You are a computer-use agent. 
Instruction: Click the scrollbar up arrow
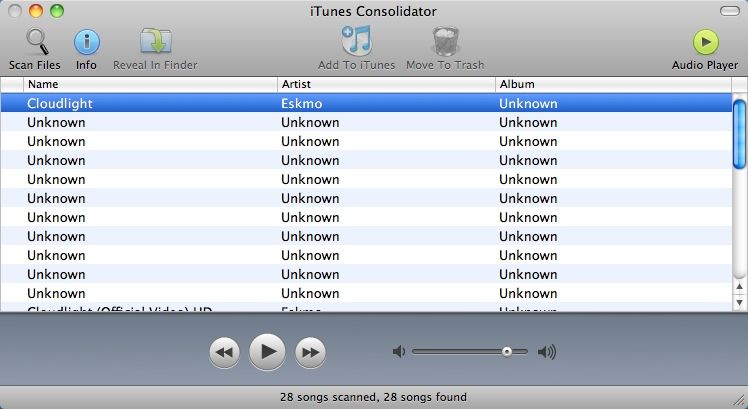(x=739, y=287)
